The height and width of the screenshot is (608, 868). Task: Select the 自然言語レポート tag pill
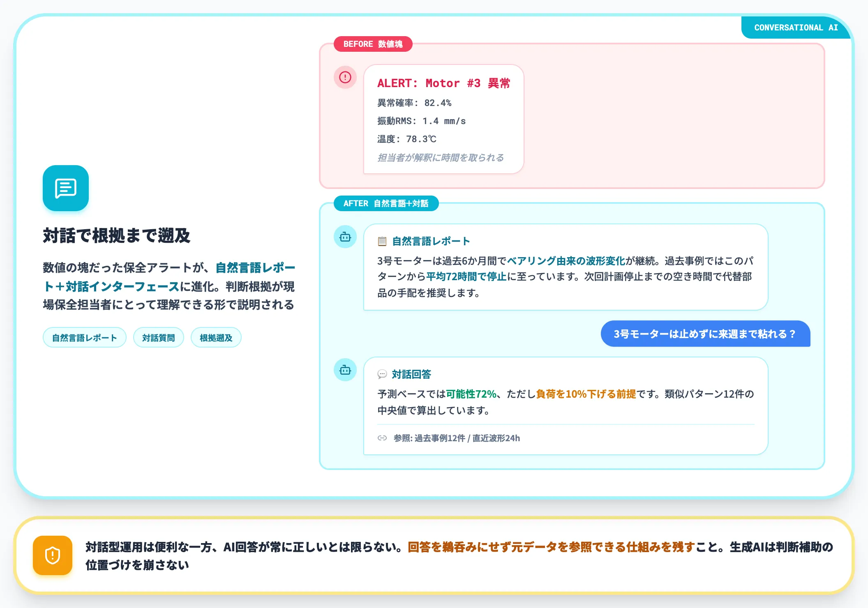point(85,338)
